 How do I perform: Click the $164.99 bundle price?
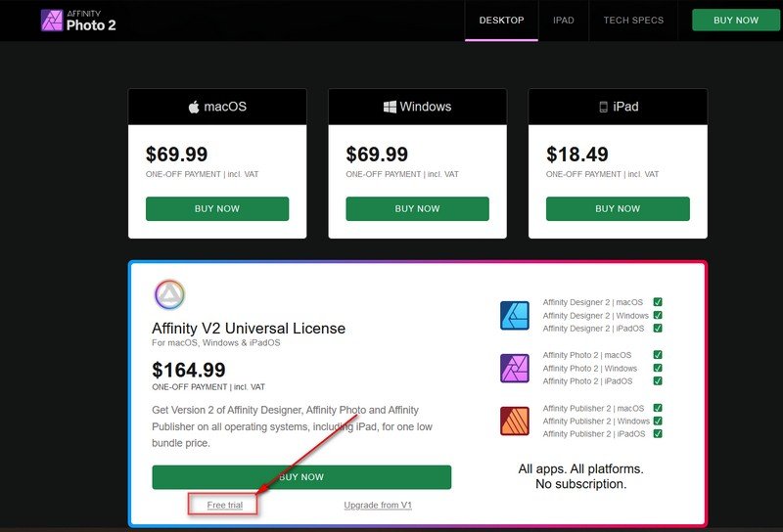tap(189, 371)
